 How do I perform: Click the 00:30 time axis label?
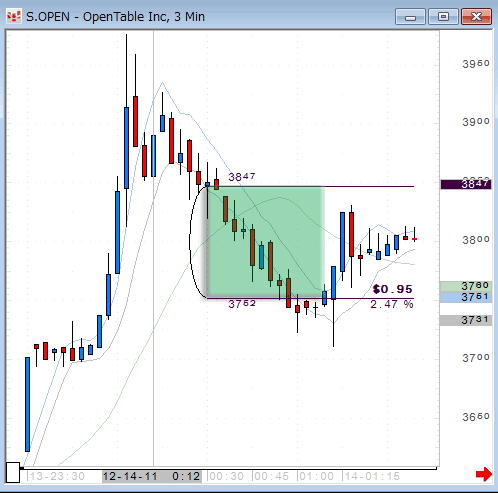226,476
